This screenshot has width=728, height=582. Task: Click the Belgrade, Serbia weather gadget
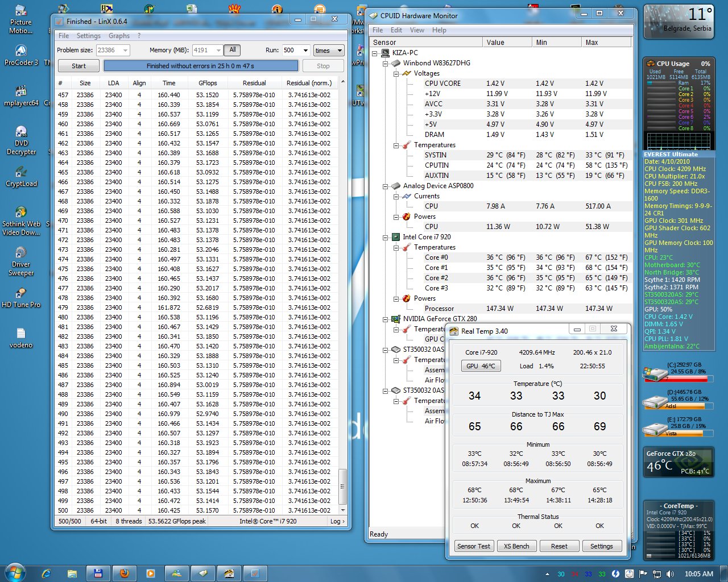click(x=679, y=21)
